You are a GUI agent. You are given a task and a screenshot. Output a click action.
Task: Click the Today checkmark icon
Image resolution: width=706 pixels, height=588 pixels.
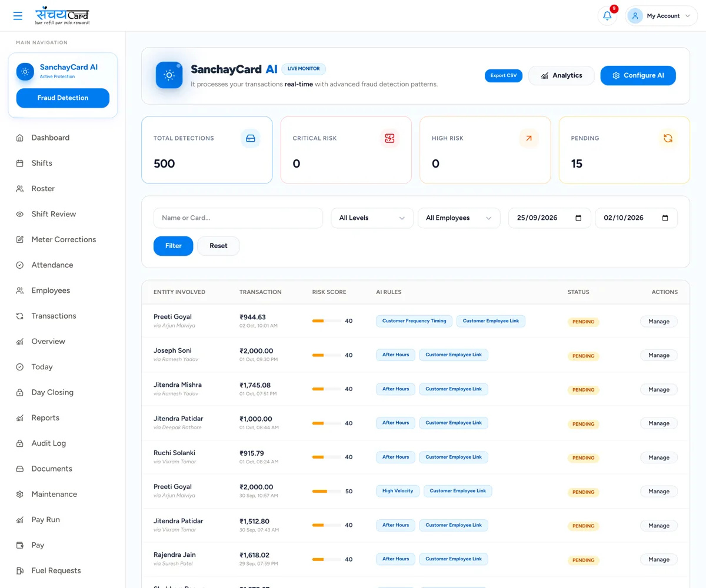[x=19, y=367]
